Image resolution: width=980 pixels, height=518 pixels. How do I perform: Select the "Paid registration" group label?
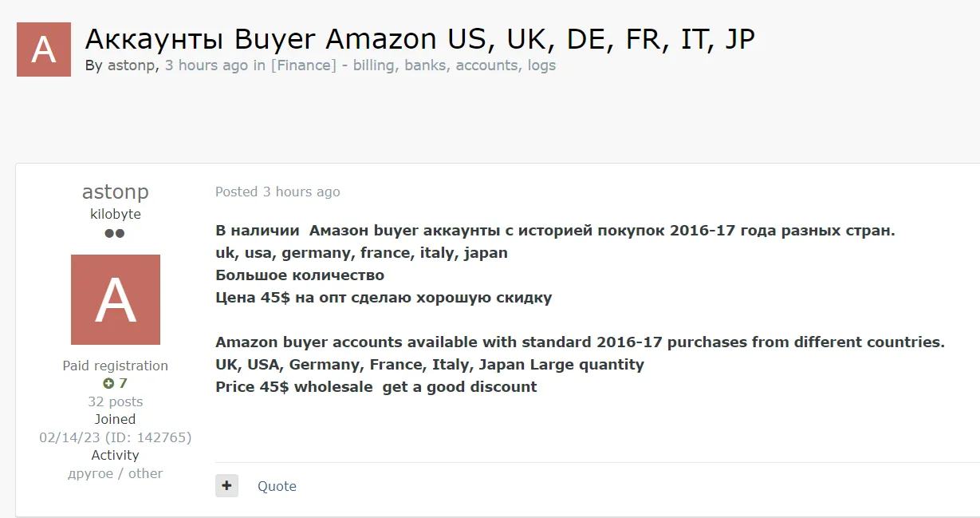pyautogui.click(x=116, y=366)
